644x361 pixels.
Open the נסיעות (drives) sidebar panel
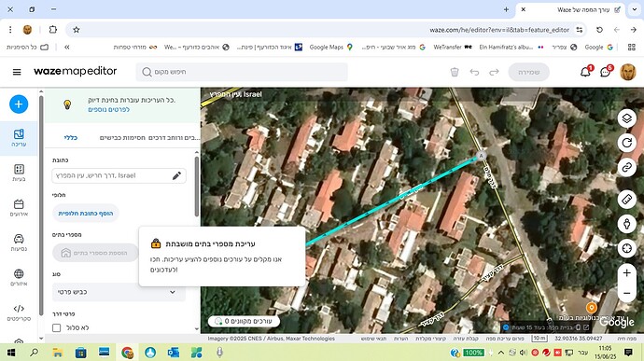pyautogui.click(x=19, y=243)
